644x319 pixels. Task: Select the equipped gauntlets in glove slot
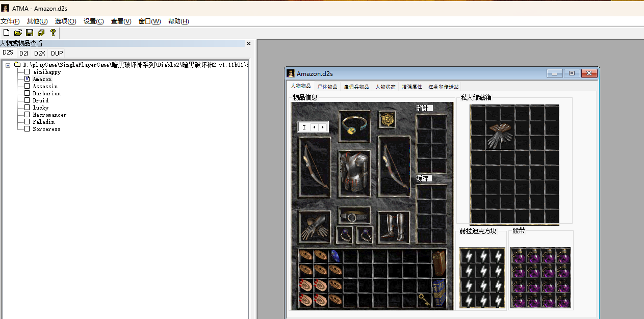[x=315, y=227]
